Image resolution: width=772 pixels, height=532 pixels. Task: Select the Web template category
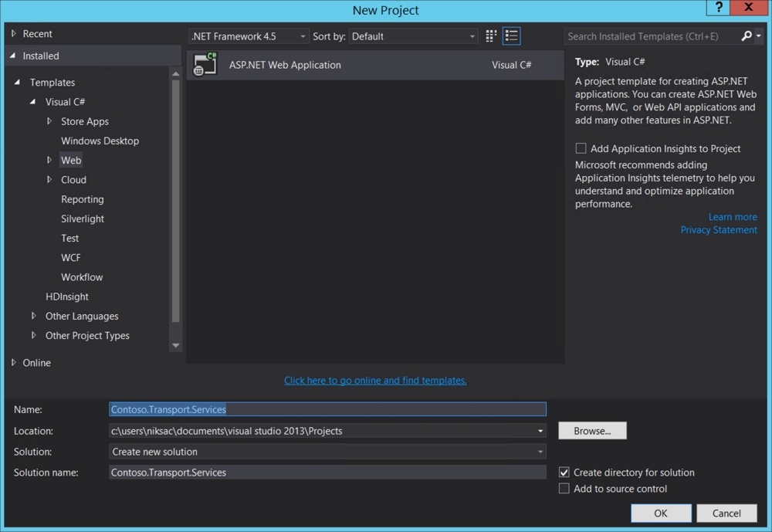click(71, 160)
